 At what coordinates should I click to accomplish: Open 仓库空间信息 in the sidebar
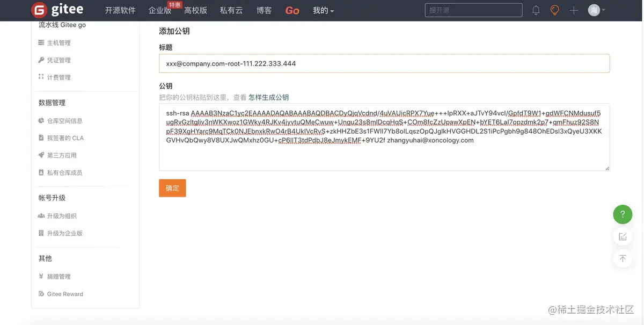pos(65,121)
